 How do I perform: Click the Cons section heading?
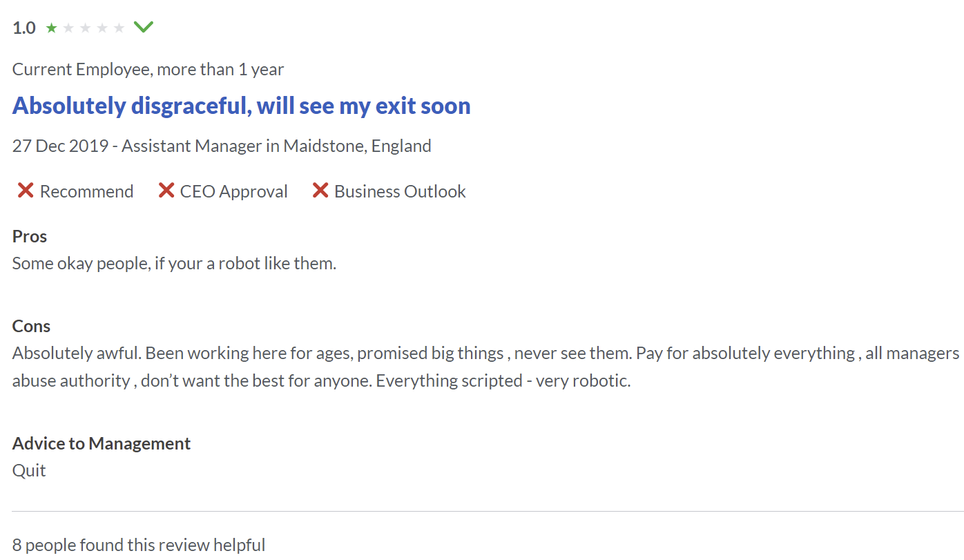tap(32, 326)
